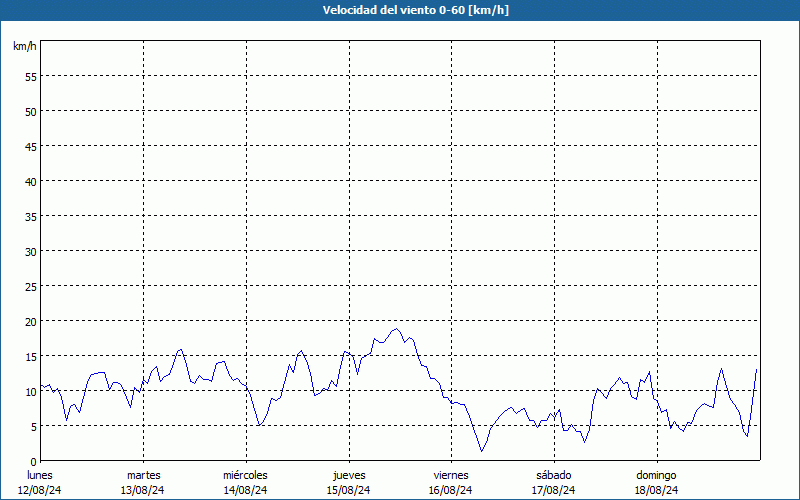This screenshot has height=500, width=800.
Task: Click the date 14/08/24
Action: pos(245,490)
